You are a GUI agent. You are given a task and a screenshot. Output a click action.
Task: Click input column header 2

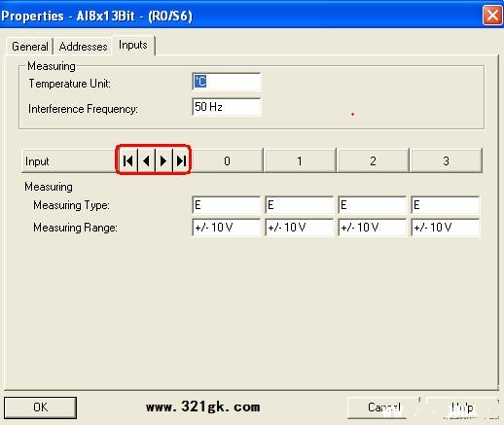pyautogui.click(x=373, y=160)
